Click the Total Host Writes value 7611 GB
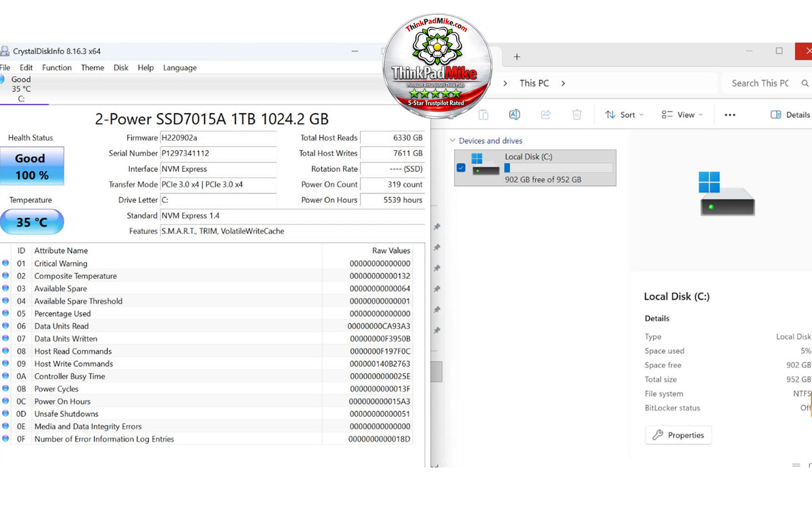 point(392,154)
